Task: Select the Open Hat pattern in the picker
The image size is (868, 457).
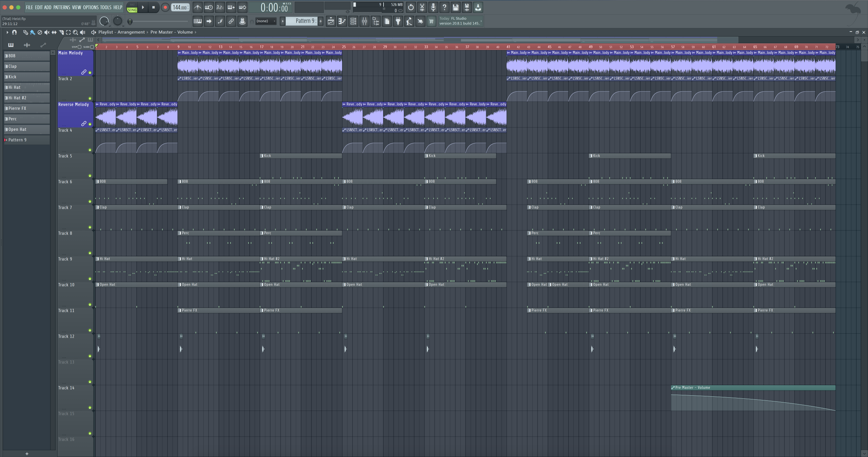Action: tap(27, 130)
